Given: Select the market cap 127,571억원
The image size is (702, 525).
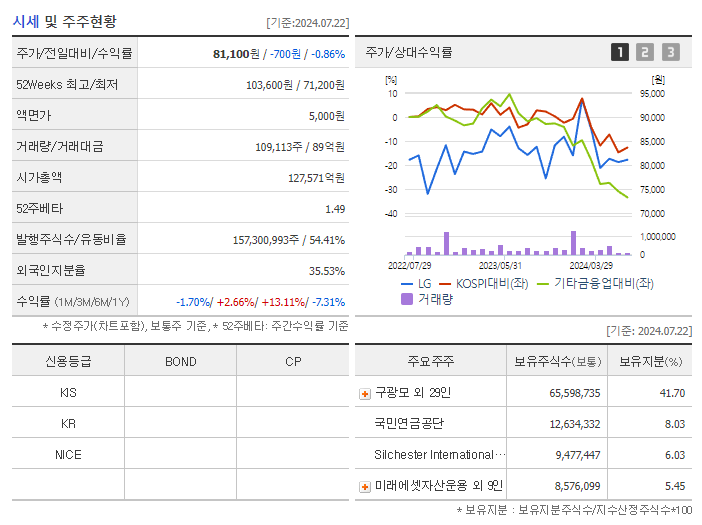Looking at the screenshot, I should (x=316, y=178).
